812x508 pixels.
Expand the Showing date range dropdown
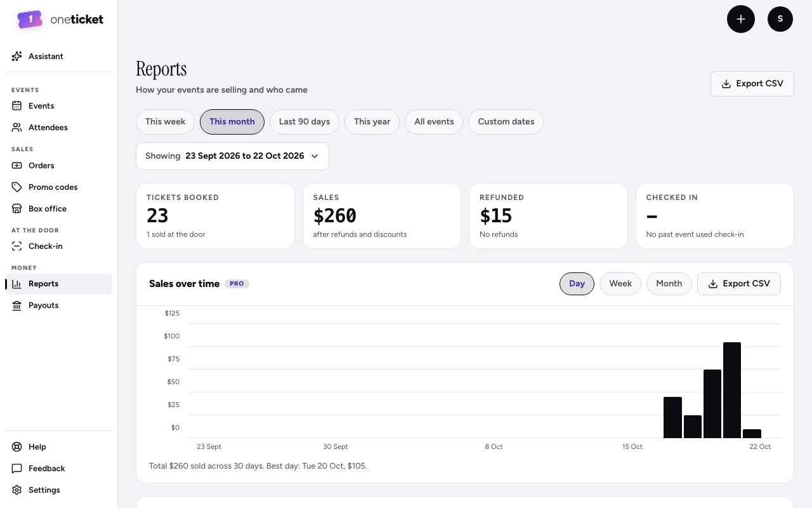point(232,156)
